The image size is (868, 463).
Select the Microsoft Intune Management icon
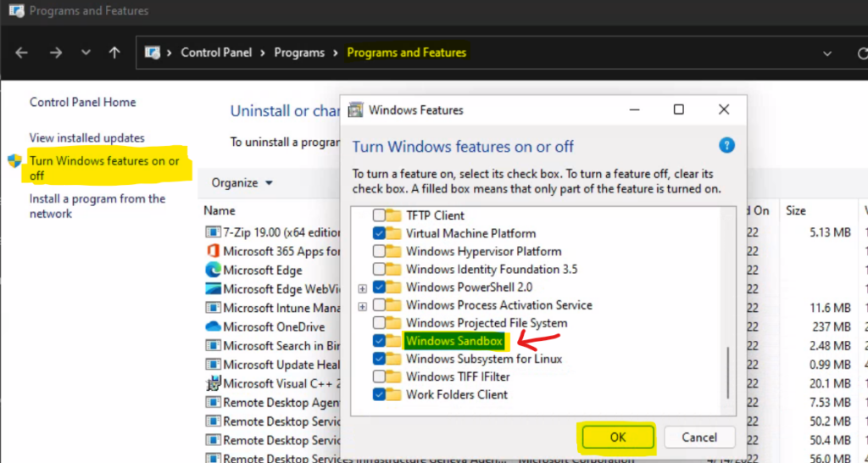pos(213,308)
